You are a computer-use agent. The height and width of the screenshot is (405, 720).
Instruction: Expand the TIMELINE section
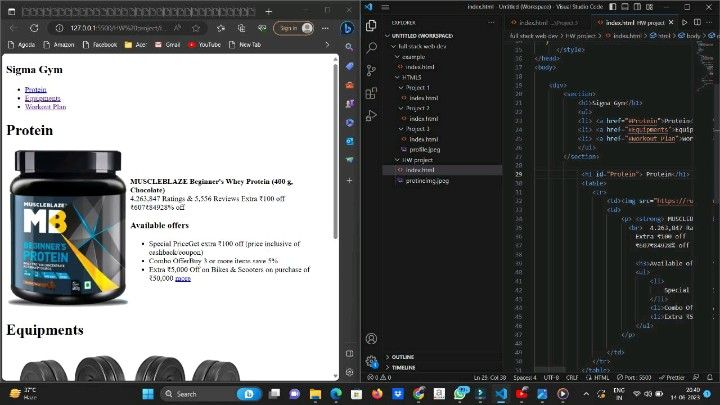[x=400, y=367]
